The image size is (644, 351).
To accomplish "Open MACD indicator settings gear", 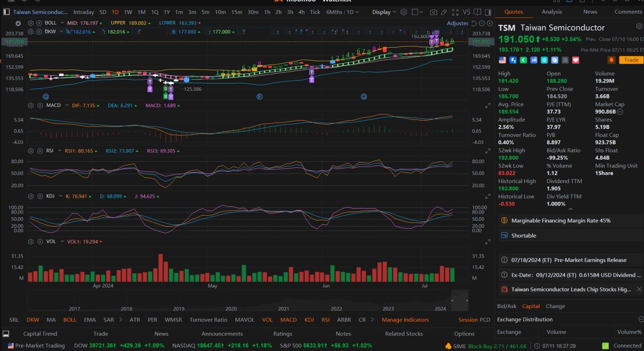I will (x=31, y=106).
